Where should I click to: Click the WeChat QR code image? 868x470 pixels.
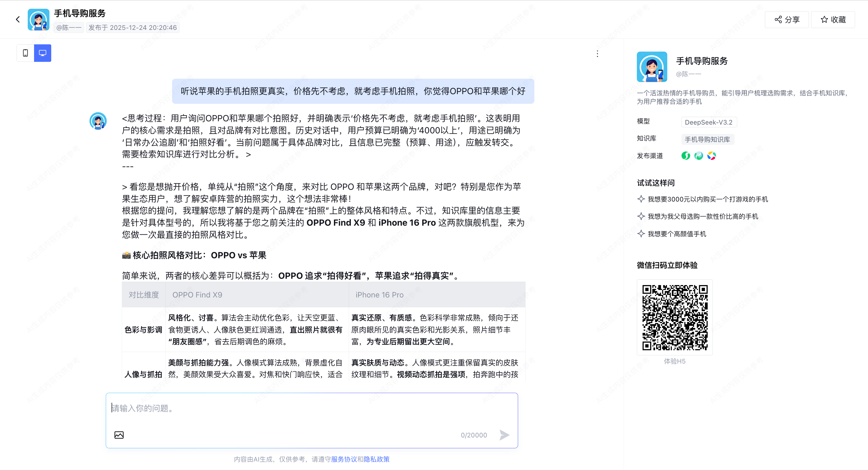[x=675, y=317]
